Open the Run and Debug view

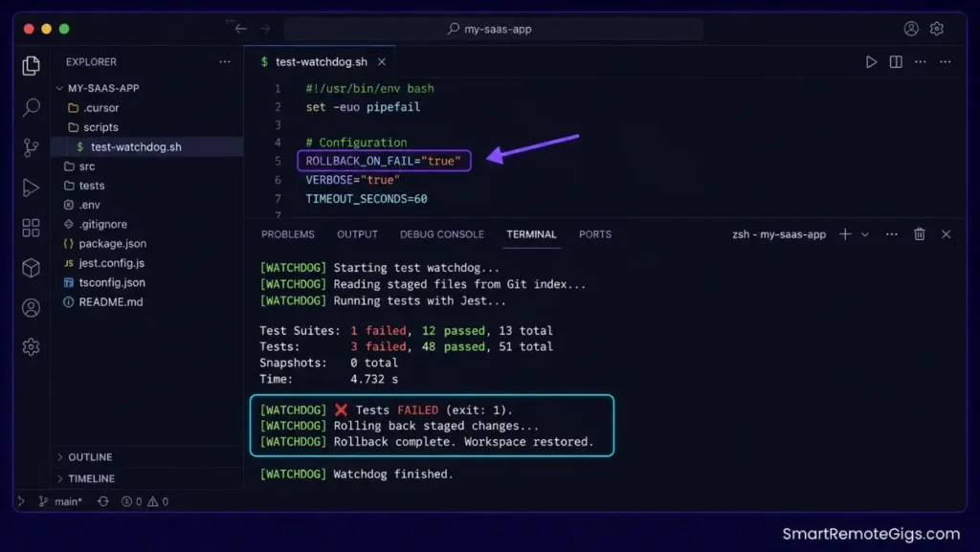(x=31, y=188)
